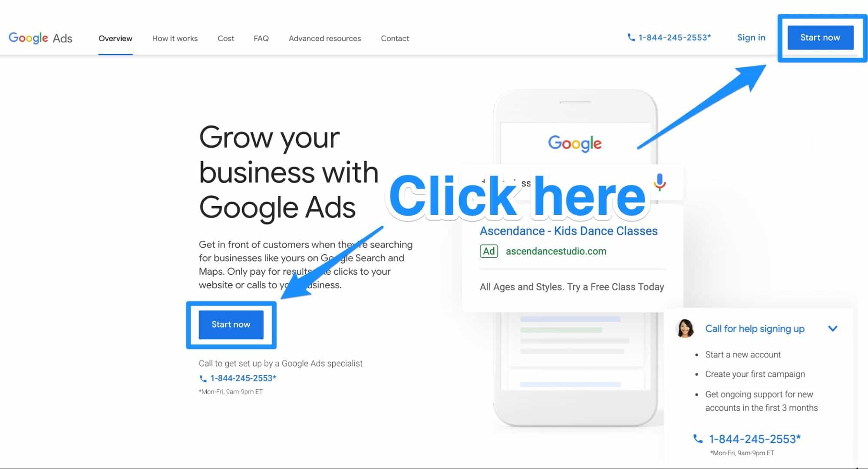Select the How it works tab

(x=175, y=38)
